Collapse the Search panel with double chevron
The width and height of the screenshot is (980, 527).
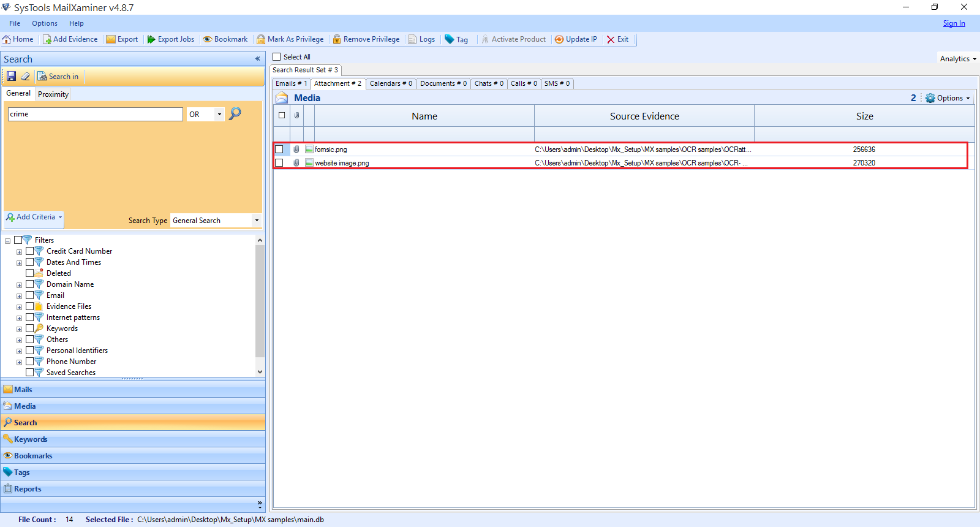click(x=258, y=59)
